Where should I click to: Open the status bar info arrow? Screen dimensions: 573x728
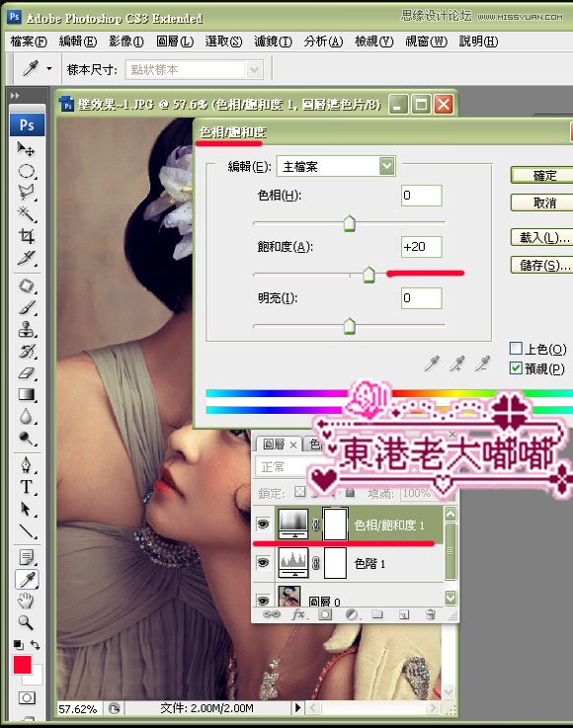pos(297,707)
